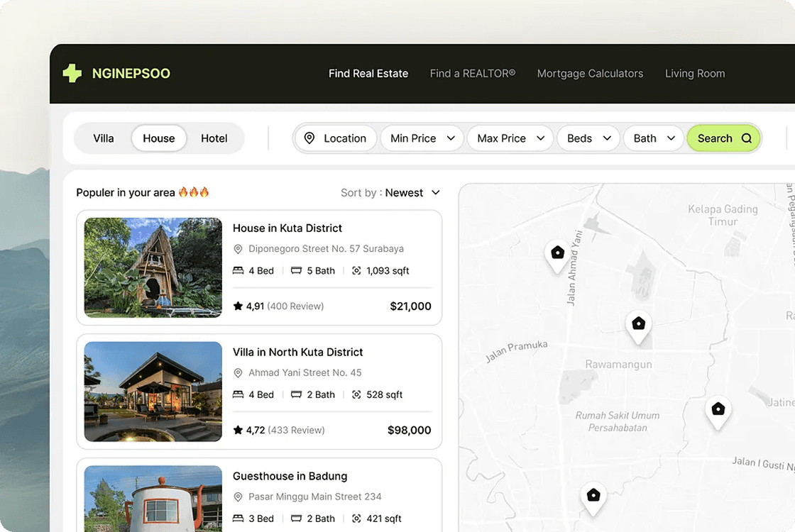Click the Ahmad Yani Street No. 45 address
This screenshot has height=532, width=795.
tap(305, 373)
